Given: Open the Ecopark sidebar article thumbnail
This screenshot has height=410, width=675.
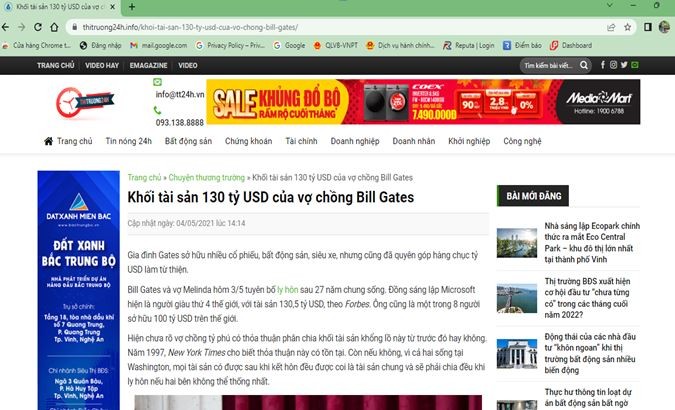Looking at the screenshot, I should 517,241.
